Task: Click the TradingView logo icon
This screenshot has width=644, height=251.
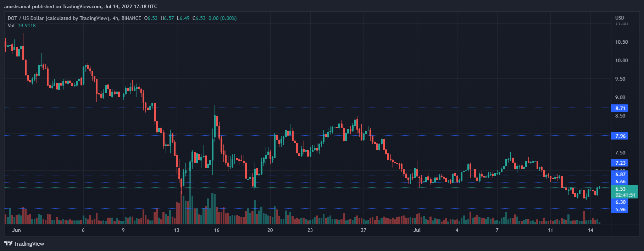Action: coord(8,244)
